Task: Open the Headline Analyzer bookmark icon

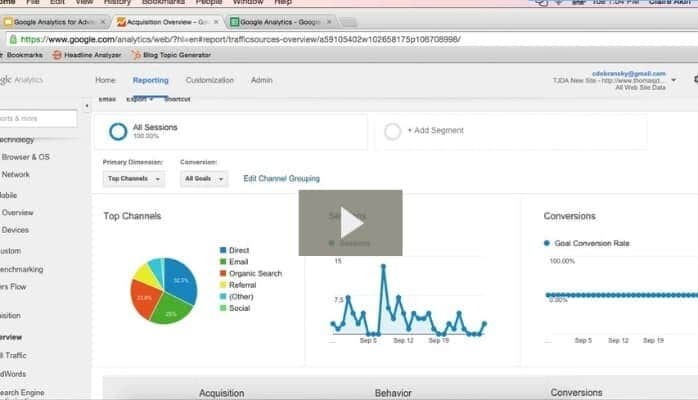Action: [x=57, y=55]
